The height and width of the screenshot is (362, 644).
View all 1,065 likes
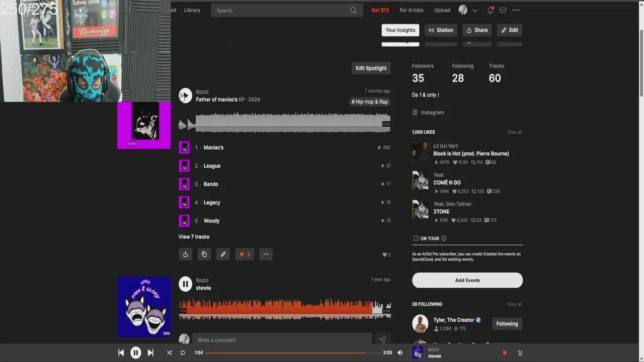(x=515, y=132)
